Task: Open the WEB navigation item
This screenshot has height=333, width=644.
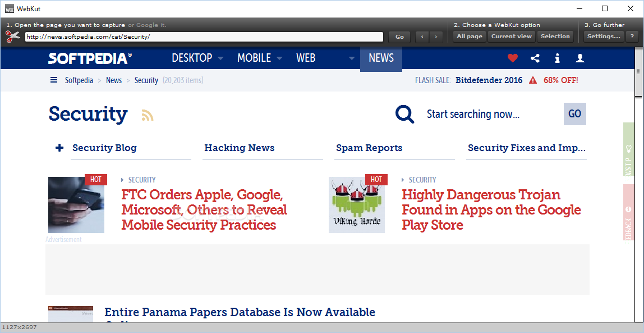Action: point(306,58)
